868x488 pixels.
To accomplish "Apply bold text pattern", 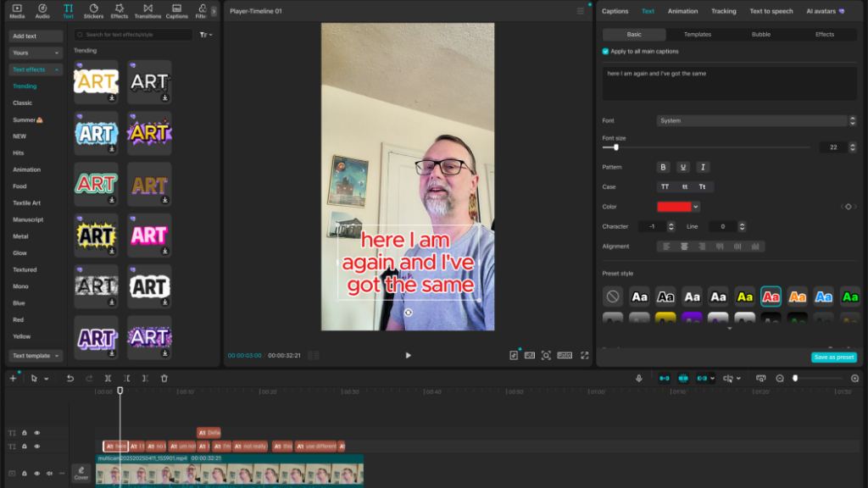I will pyautogui.click(x=663, y=167).
